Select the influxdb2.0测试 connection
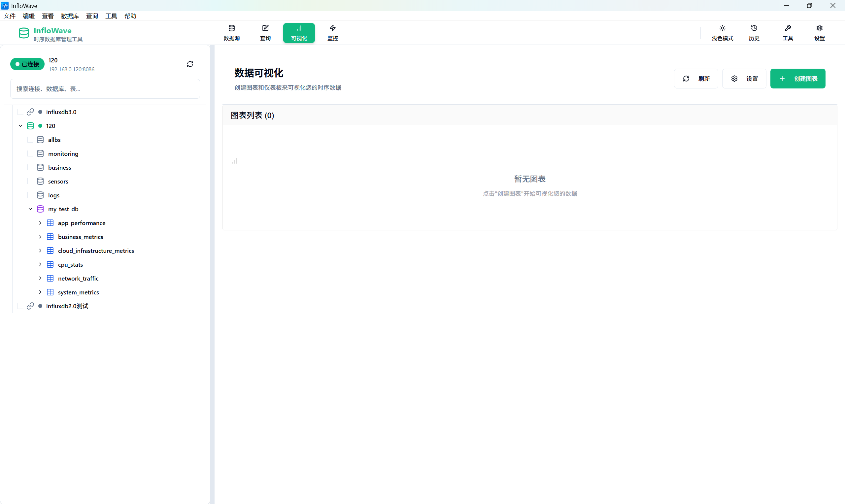 (67, 306)
